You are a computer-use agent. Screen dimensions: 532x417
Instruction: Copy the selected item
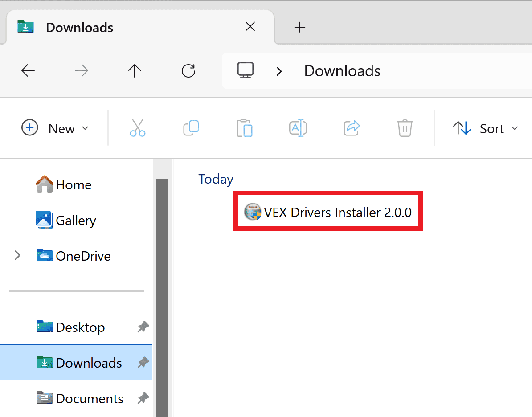(191, 128)
